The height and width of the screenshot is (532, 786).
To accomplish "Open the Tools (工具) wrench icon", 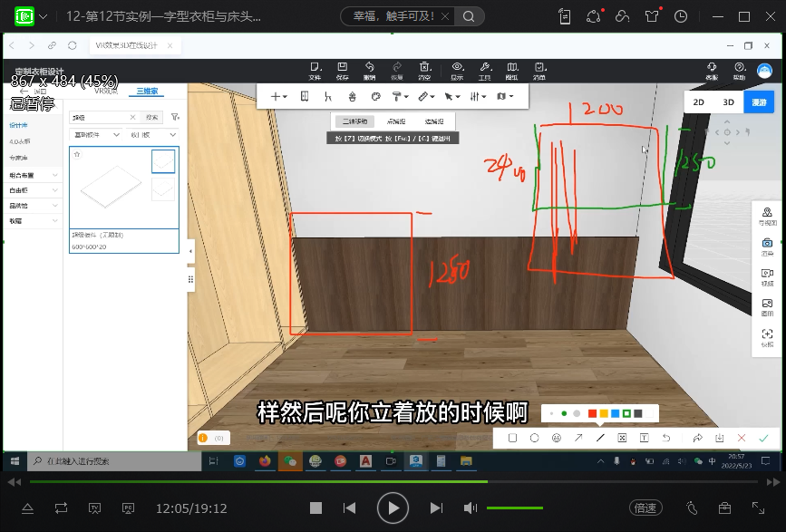I will [x=484, y=70].
